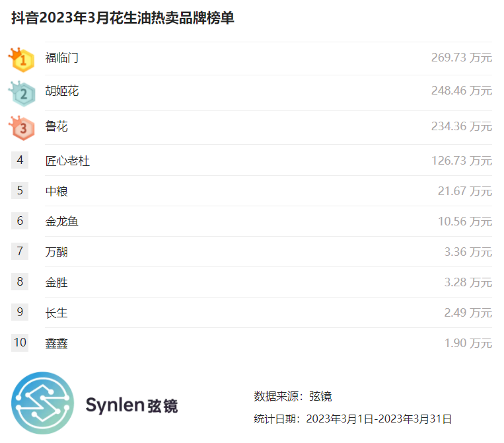Select brand name 鑫鑫
This screenshot has width=504, height=443.
56,344
